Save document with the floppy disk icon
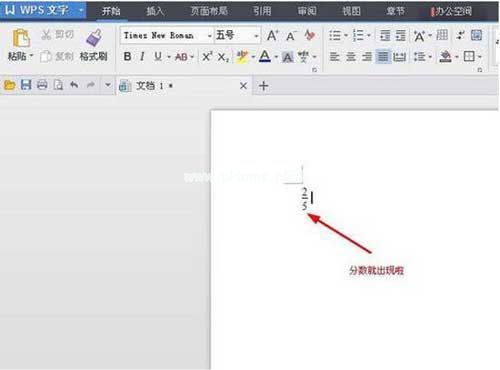The height and width of the screenshot is (370, 500). click(26, 85)
